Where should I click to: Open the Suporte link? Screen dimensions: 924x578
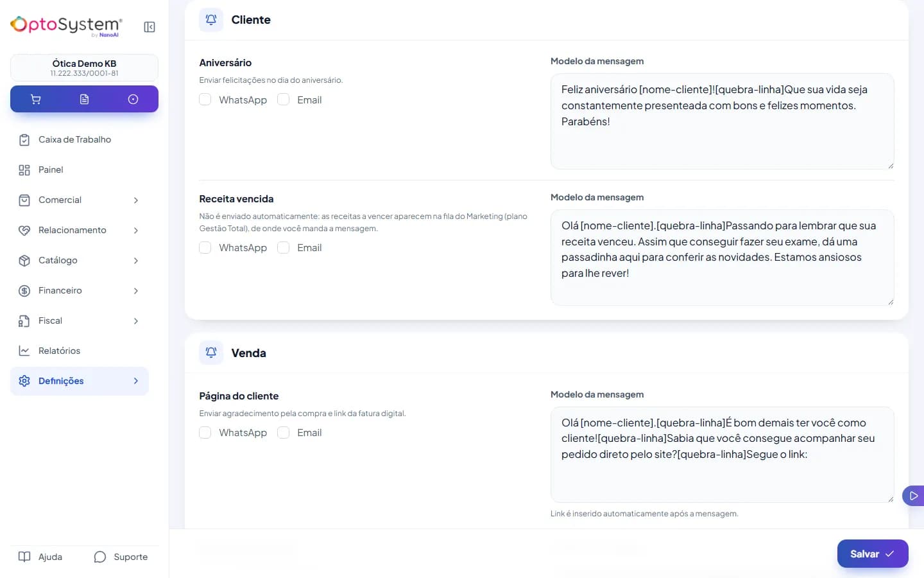121,557
